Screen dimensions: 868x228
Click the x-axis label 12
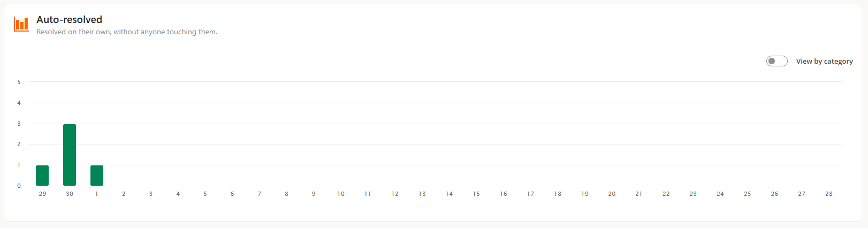(x=395, y=194)
